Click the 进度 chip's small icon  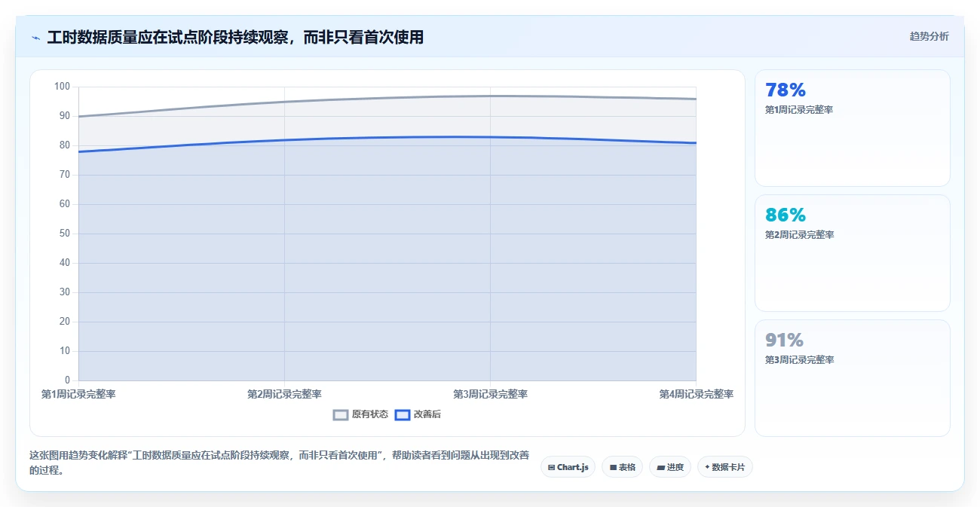[x=660, y=468]
